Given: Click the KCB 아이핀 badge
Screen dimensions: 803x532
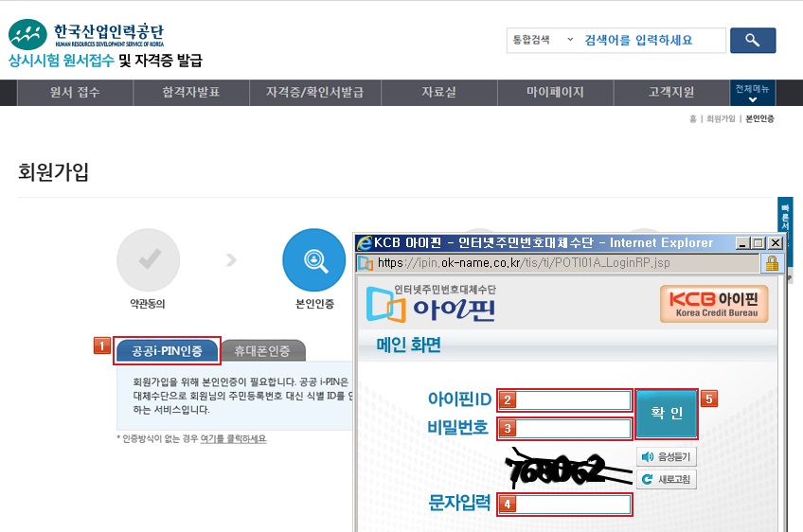Looking at the screenshot, I should (714, 304).
